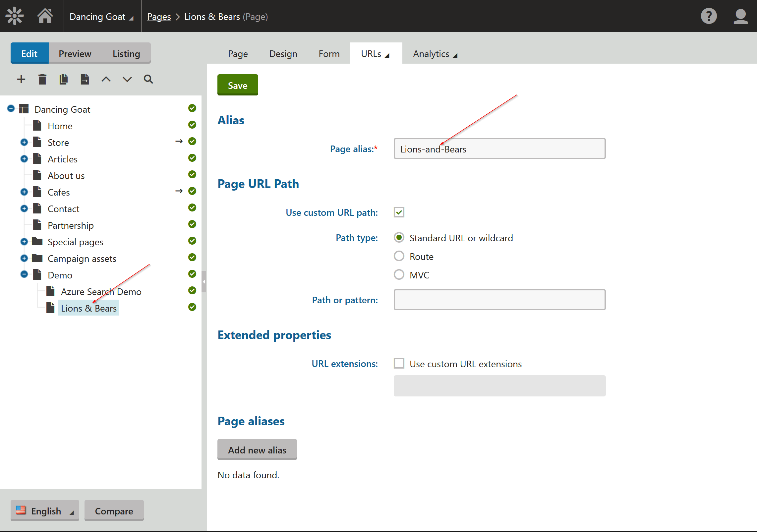Expand the Cafes tree node
The width and height of the screenshot is (757, 532).
click(24, 192)
